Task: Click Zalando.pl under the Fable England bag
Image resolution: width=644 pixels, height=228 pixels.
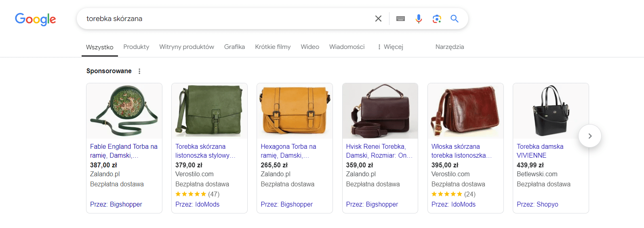Action: point(105,174)
